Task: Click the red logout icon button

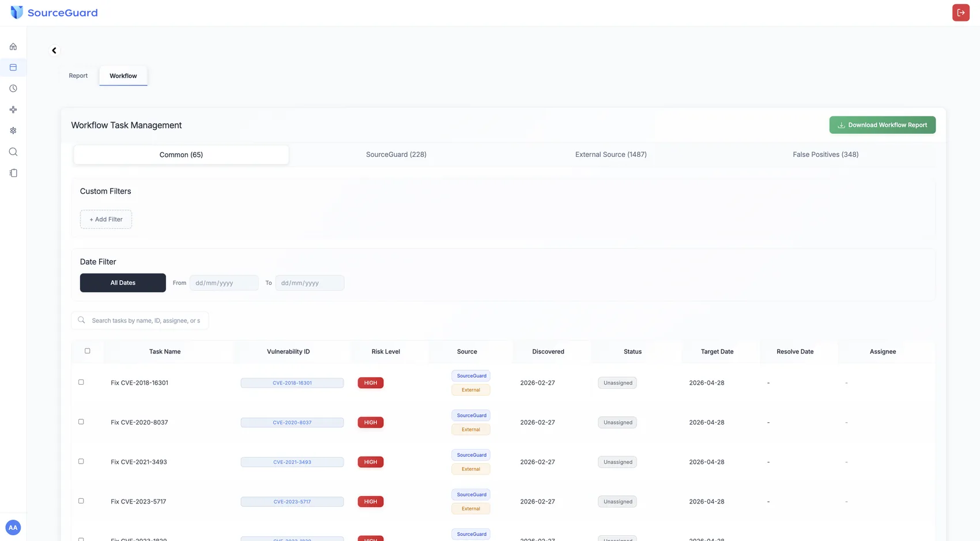Action: 960,13
